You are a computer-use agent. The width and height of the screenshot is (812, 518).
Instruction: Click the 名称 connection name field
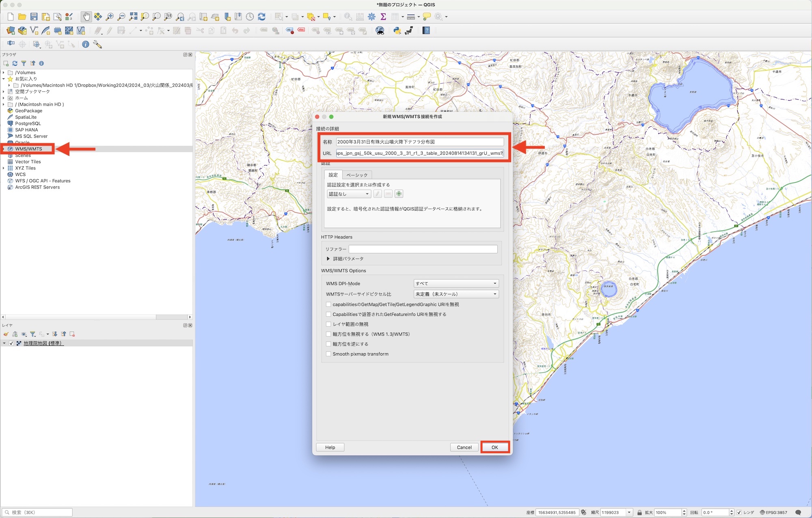(420, 142)
